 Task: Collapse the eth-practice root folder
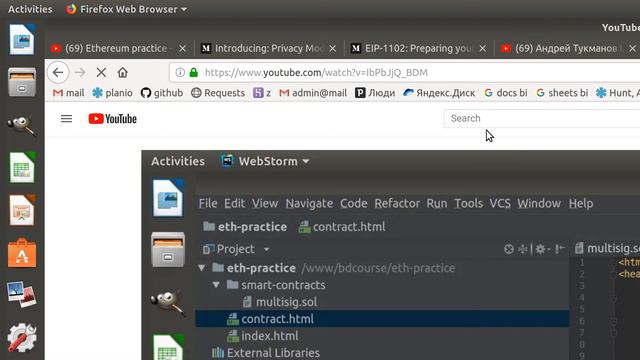pyautogui.click(x=202, y=268)
